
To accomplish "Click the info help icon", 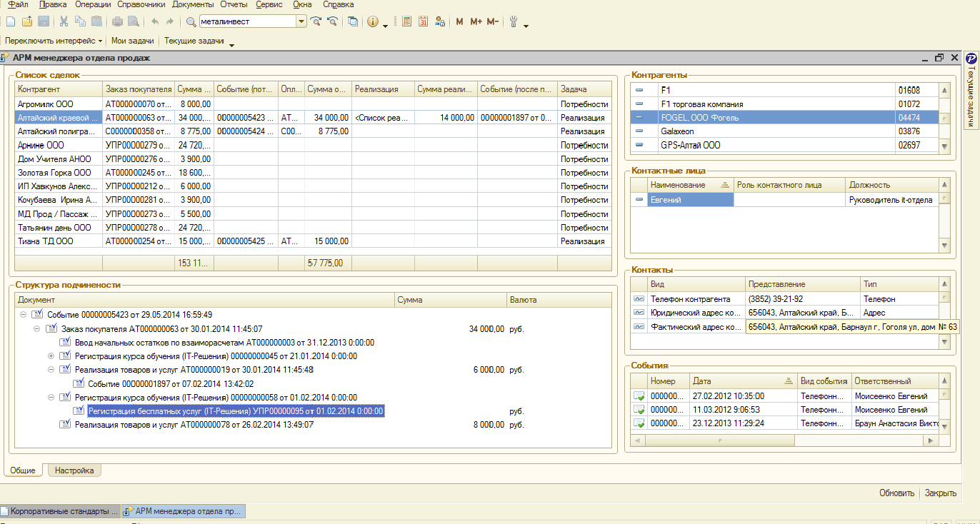I will click(x=372, y=21).
